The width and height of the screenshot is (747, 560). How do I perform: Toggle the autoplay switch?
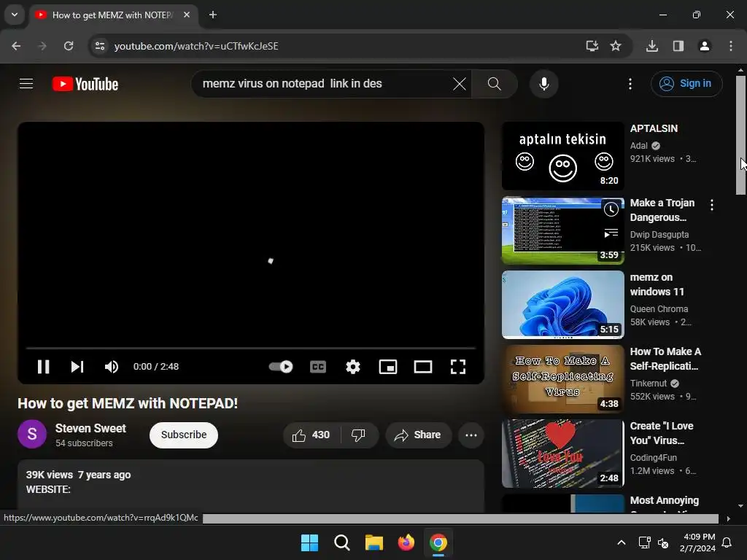pyautogui.click(x=281, y=367)
